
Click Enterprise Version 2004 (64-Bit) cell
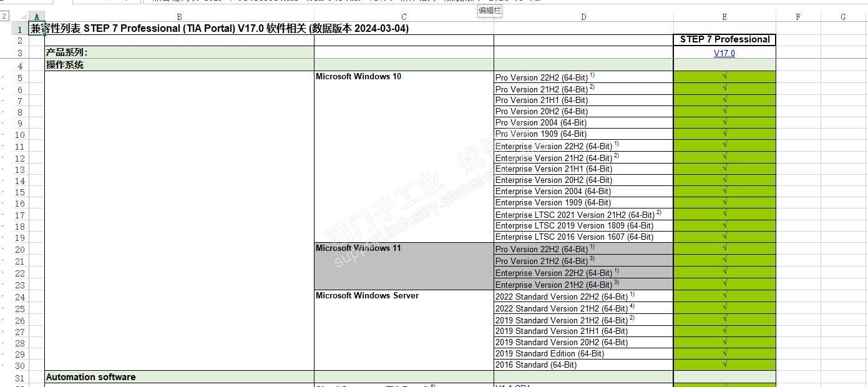(x=583, y=192)
